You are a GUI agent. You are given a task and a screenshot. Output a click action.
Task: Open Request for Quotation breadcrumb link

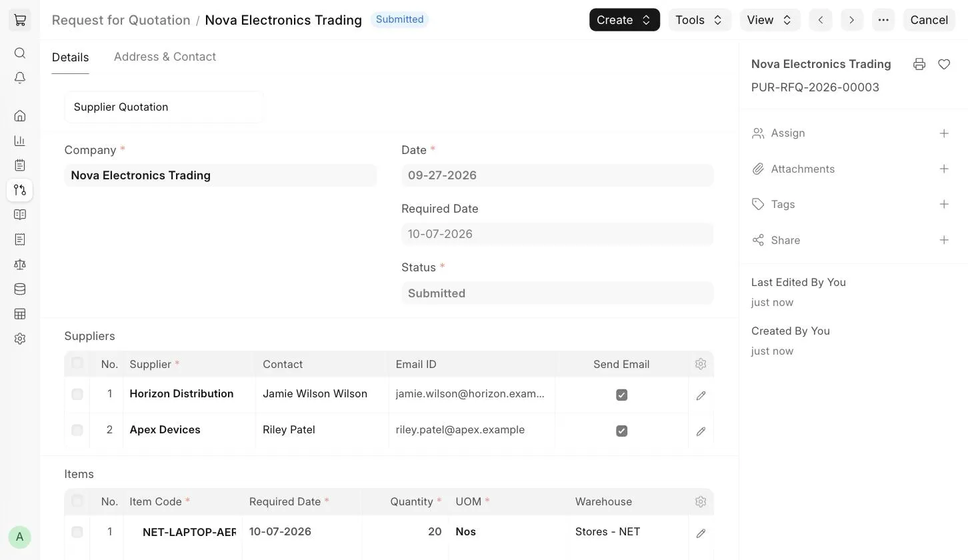click(x=121, y=20)
